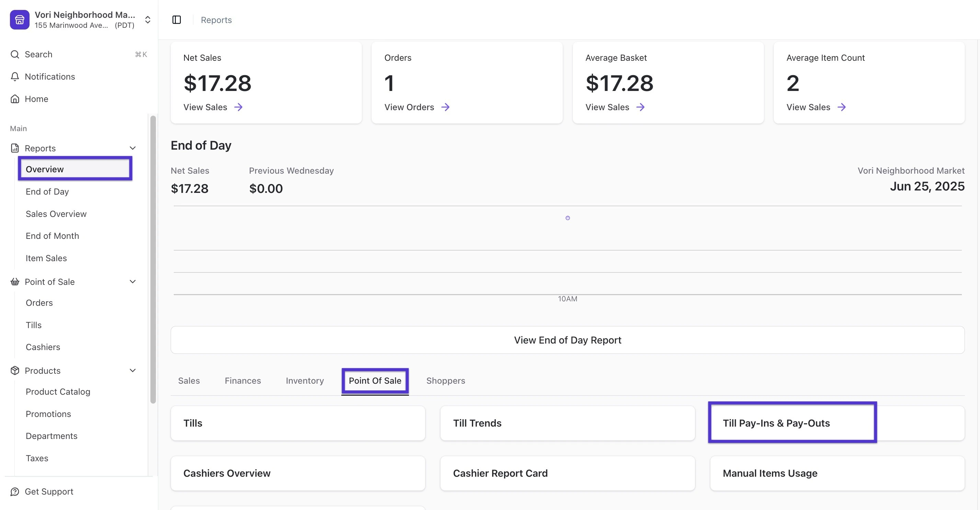Click the Home house icon
This screenshot has height=510, width=980.
pos(15,99)
